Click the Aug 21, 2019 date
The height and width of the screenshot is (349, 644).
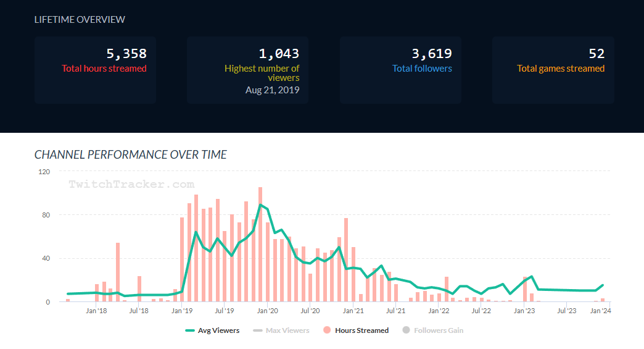point(272,90)
